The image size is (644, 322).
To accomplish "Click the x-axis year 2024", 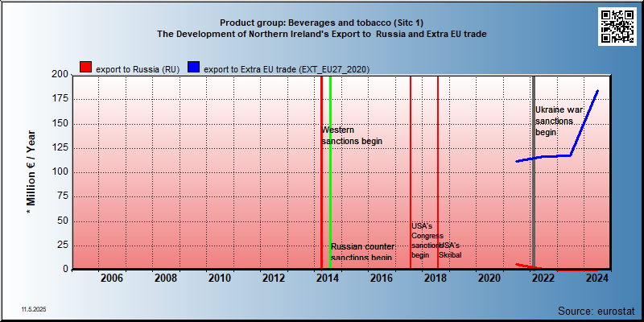I will pos(597,278).
